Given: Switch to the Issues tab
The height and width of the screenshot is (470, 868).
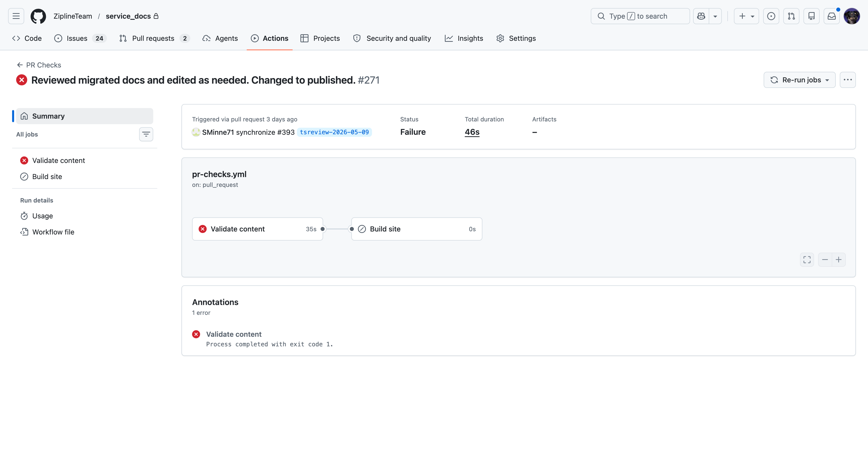Looking at the screenshot, I should (x=80, y=38).
